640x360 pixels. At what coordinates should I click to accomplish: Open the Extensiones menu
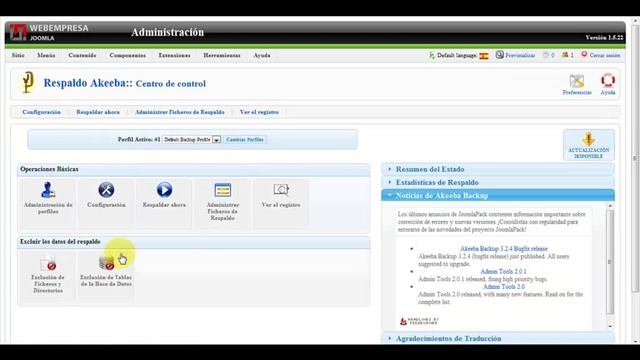(174, 55)
